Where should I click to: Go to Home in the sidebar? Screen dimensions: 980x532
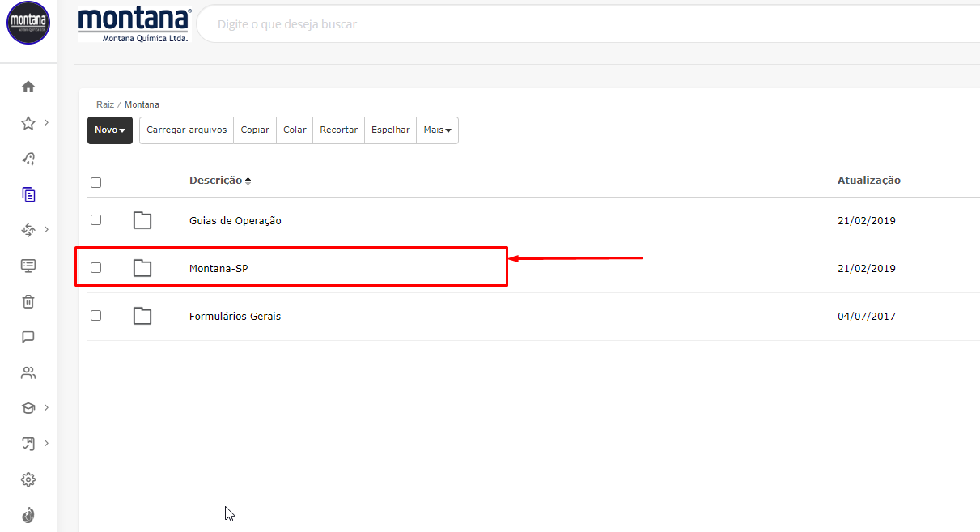[28, 87]
